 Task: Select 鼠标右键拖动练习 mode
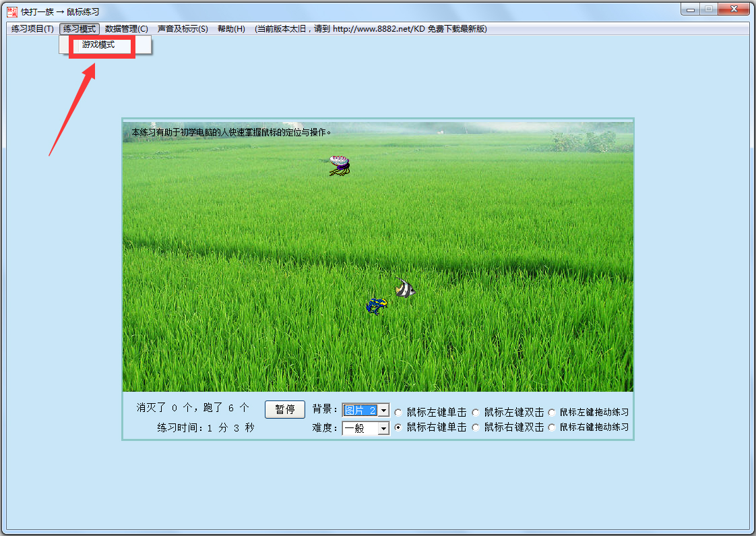pos(553,427)
